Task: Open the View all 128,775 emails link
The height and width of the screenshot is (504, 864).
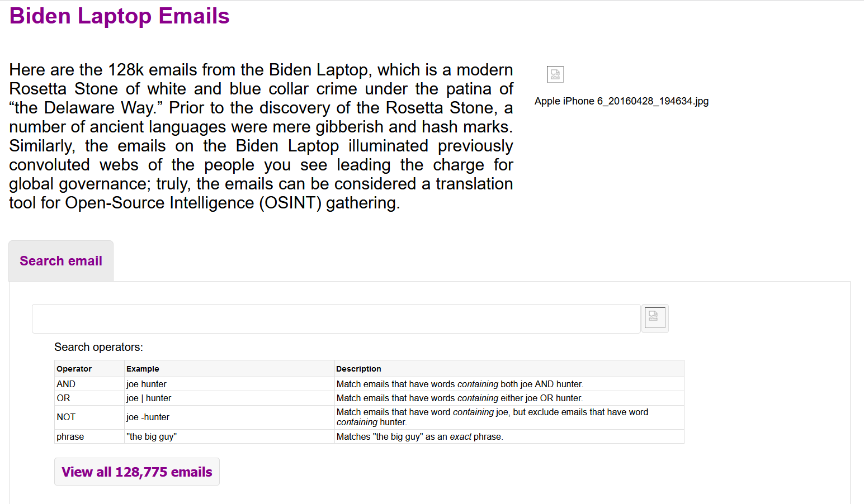Action: pyautogui.click(x=137, y=472)
